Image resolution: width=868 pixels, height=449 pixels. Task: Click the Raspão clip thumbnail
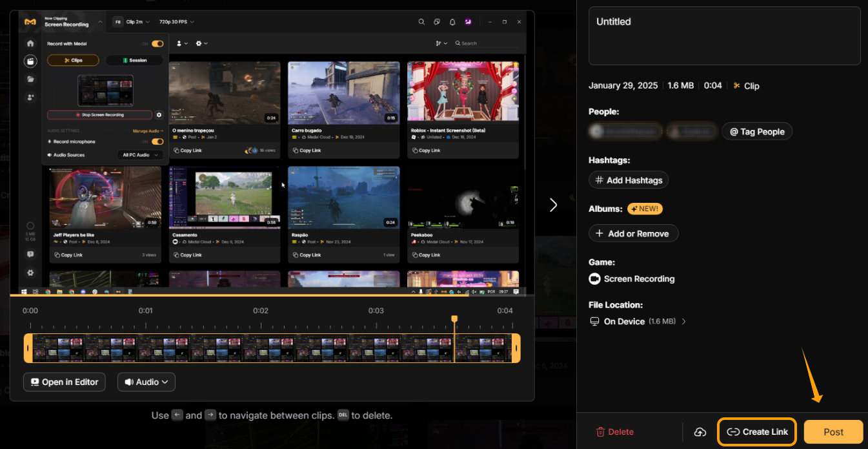(x=343, y=197)
